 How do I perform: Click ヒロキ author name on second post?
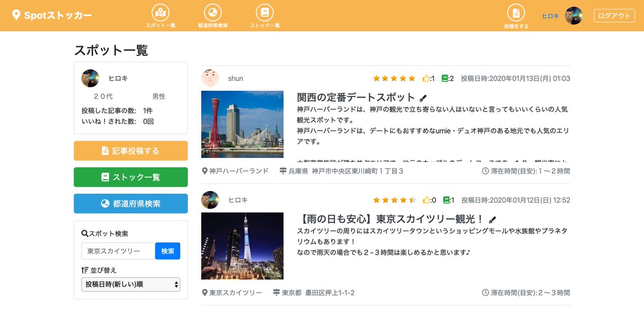point(238,200)
